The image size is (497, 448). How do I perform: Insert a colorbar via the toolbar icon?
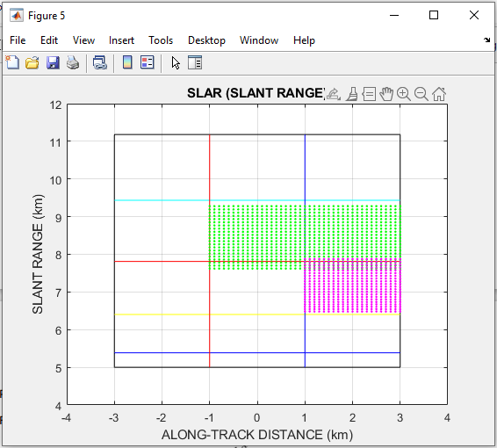click(x=127, y=62)
